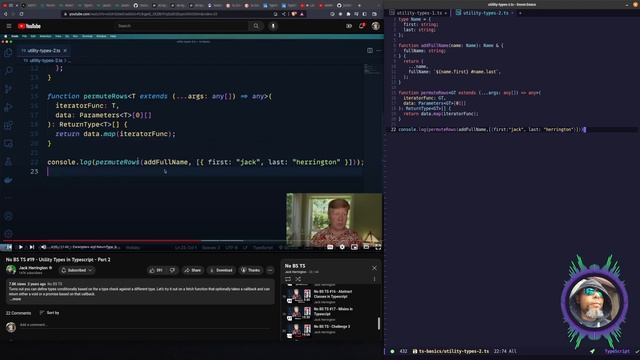
Task: Open the Brave shields lion icon
Action: tap(293, 14)
